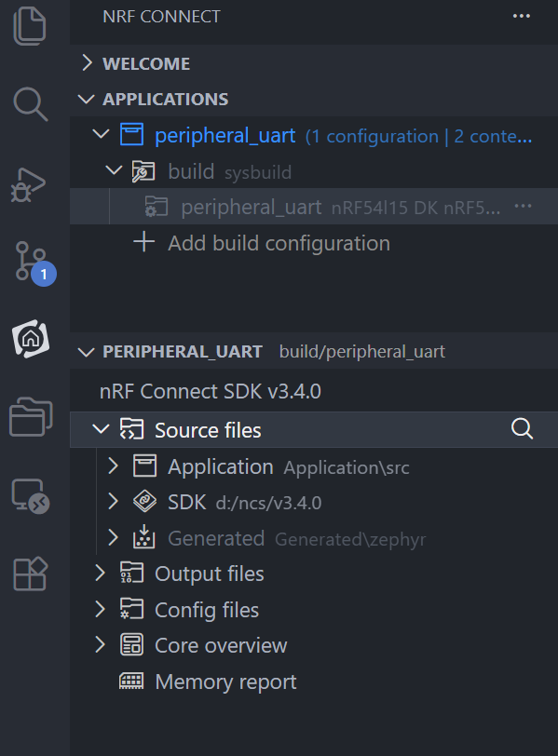Open the Memory report
This screenshot has height=756, width=558.
coord(225,682)
